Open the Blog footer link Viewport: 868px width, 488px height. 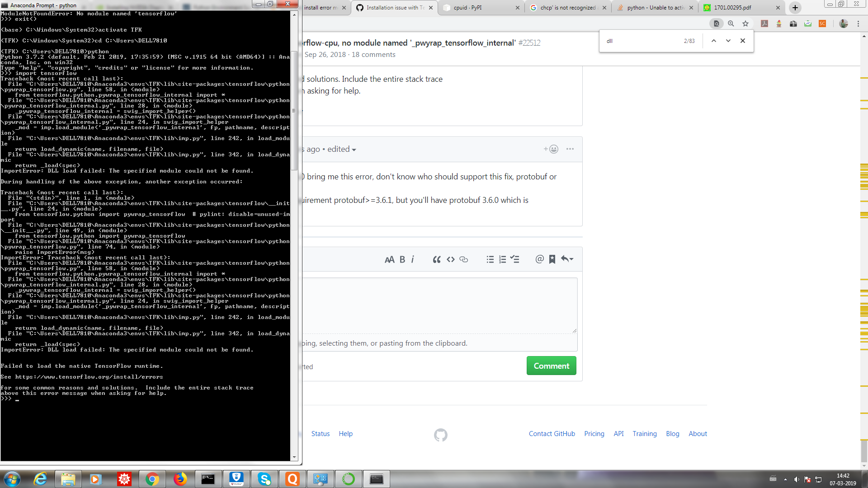[x=673, y=434]
